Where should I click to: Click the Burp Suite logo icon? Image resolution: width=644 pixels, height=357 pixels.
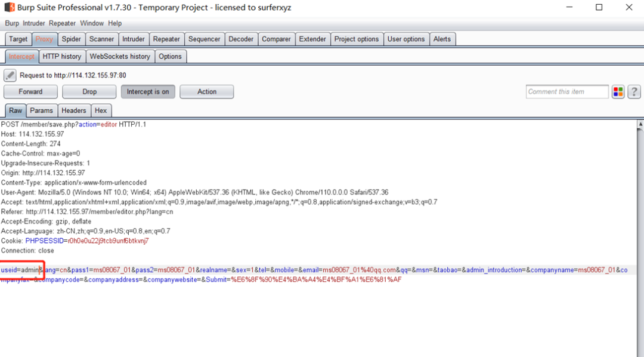(x=10, y=7)
